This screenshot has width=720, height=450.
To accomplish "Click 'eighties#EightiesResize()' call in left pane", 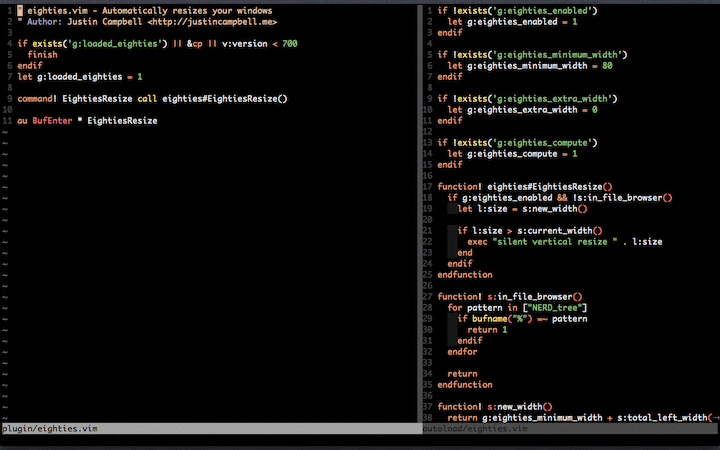I will pos(225,99).
